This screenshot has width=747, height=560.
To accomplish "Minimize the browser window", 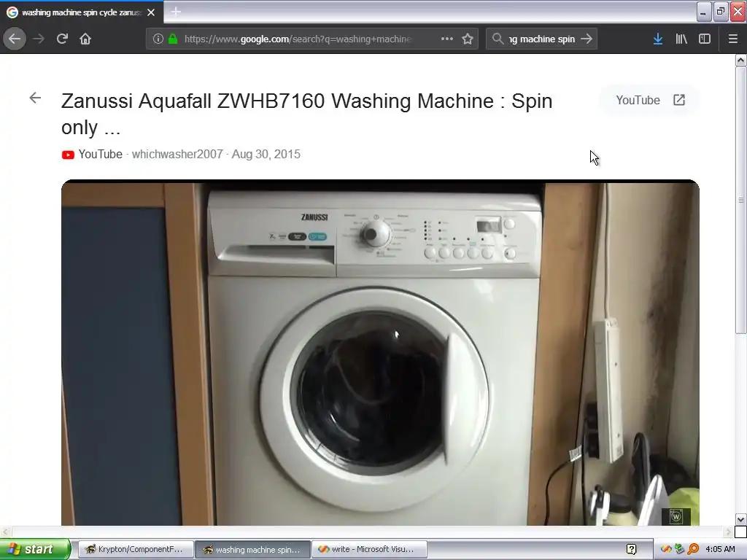I will click(704, 12).
